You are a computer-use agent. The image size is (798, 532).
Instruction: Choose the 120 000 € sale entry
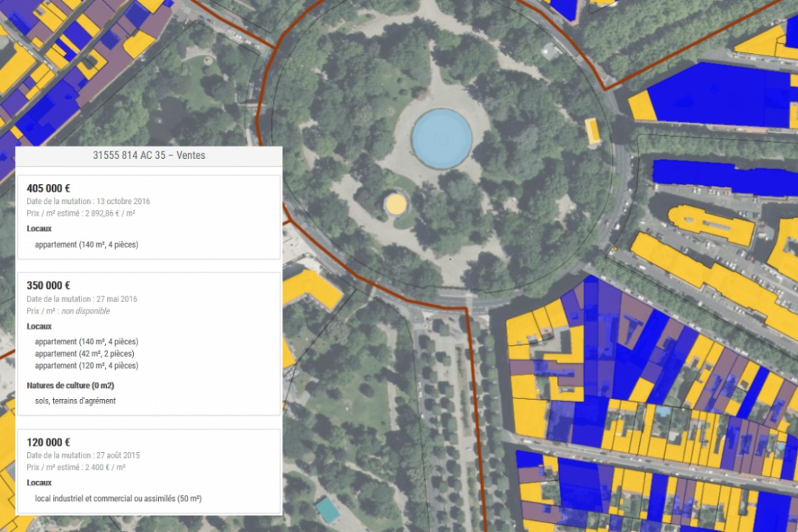49,443
